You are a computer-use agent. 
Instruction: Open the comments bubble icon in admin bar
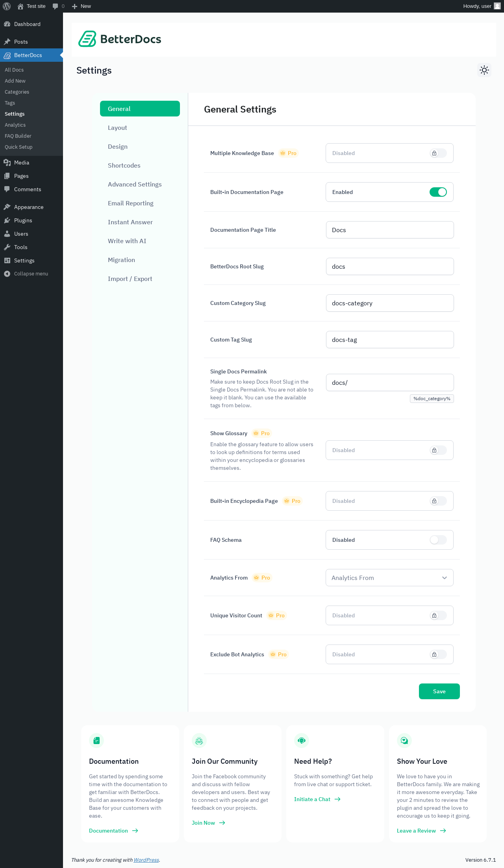click(x=56, y=6)
